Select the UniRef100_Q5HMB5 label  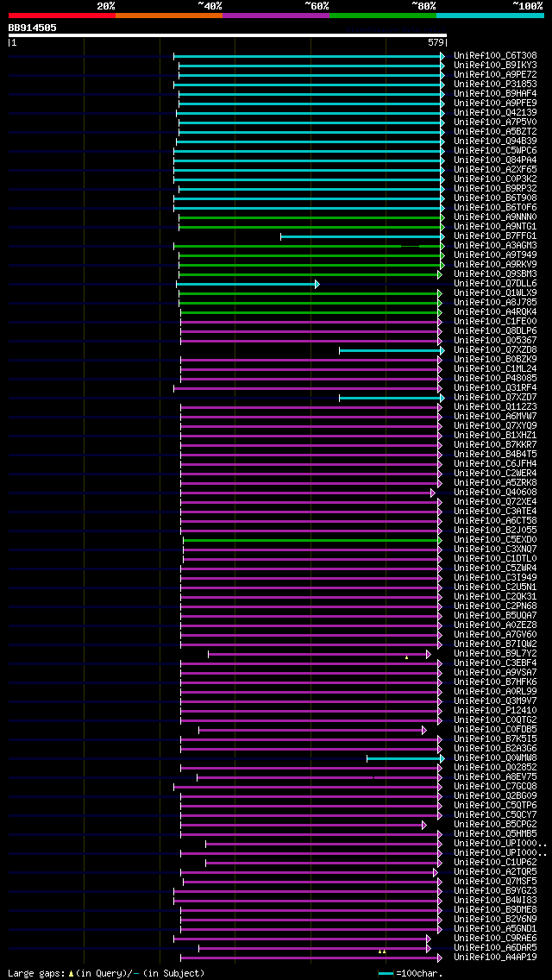(495, 835)
